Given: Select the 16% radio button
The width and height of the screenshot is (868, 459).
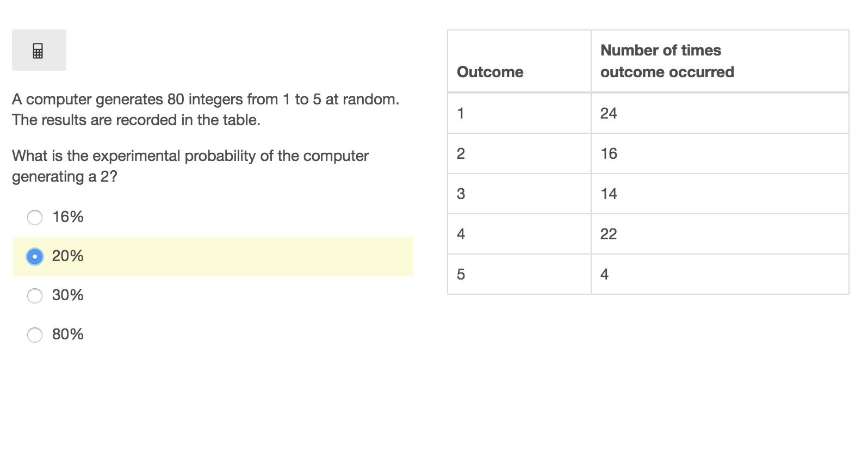Looking at the screenshot, I should [x=35, y=218].
